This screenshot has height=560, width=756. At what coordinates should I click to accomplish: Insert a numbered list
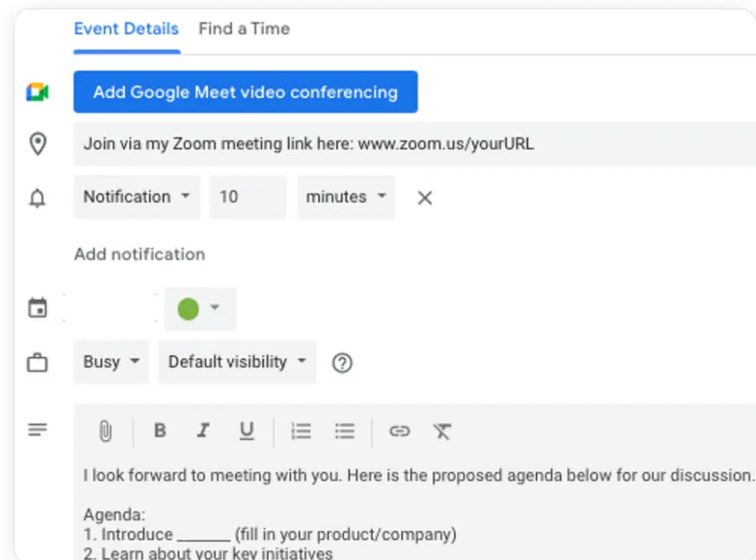[301, 431]
